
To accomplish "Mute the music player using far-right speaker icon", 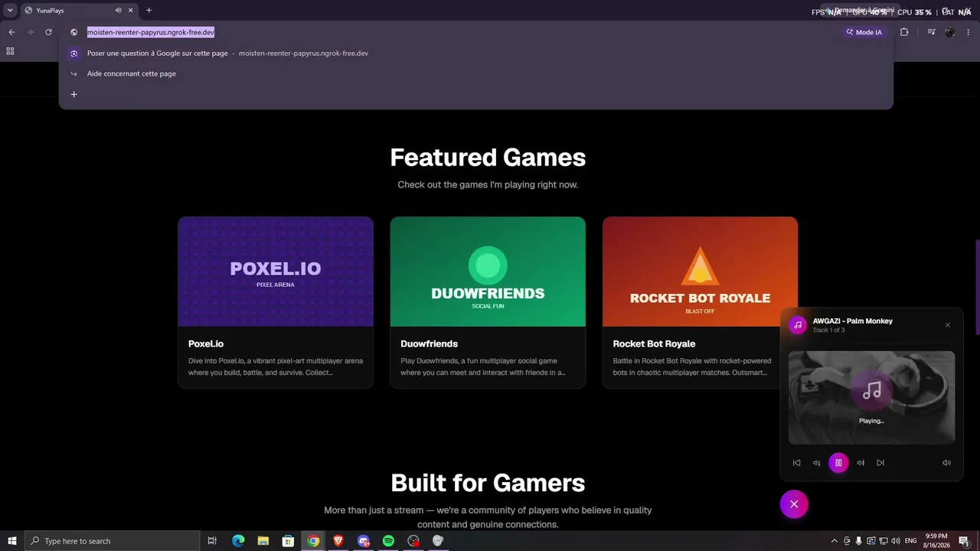I will (x=946, y=463).
